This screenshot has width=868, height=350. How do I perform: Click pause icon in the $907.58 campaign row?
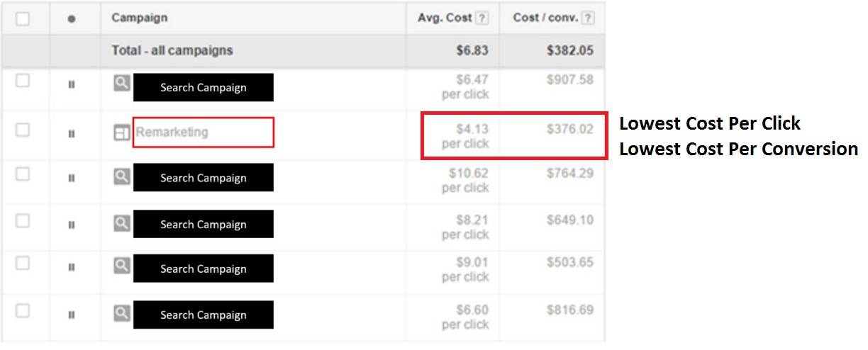pyautogui.click(x=71, y=85)
